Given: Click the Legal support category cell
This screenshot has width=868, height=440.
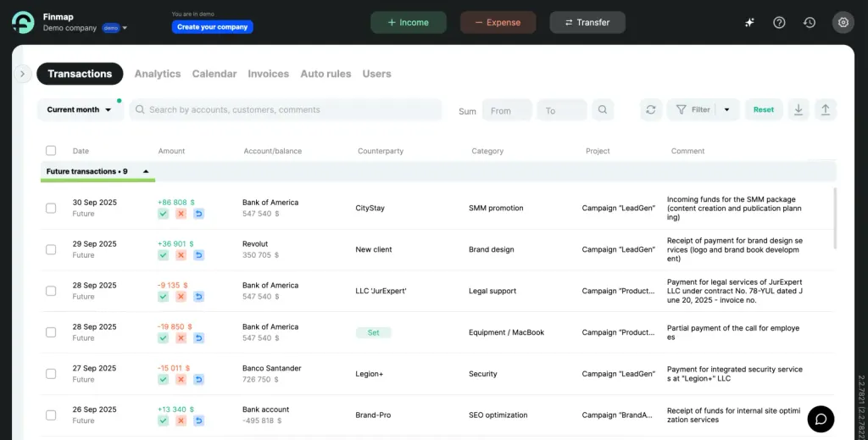Looking at the screenshot, I should [x=492, y=291].
